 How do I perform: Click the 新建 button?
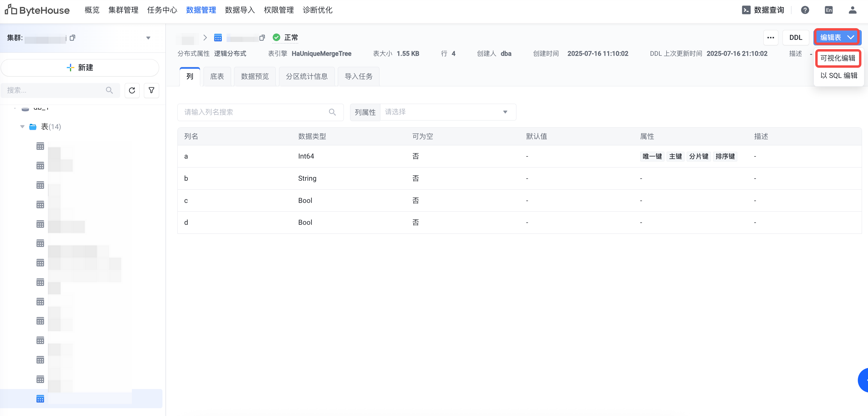tap(80, 68)
